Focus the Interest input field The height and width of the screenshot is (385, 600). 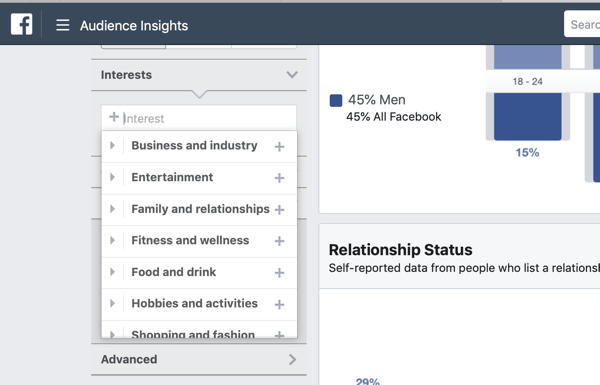pyautogui.click(x=199, y=118)
